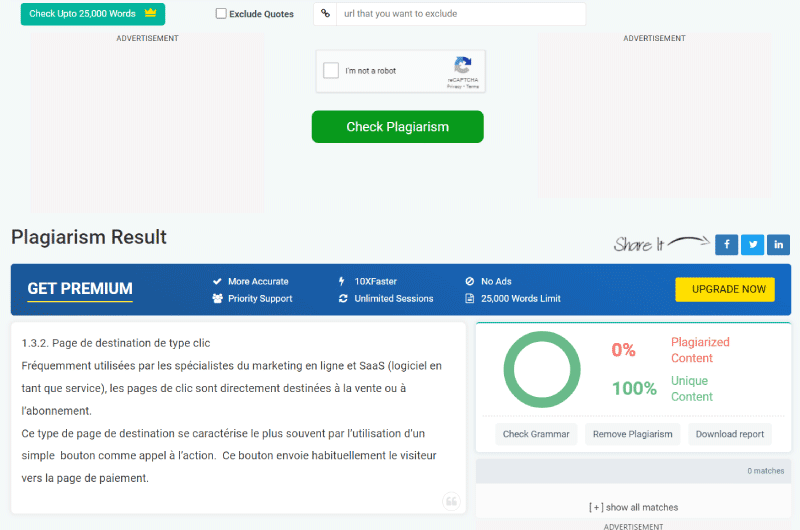The image size is (800, 530).
Task: Share result on Facebook icon
Action: [x=726, y=245]
